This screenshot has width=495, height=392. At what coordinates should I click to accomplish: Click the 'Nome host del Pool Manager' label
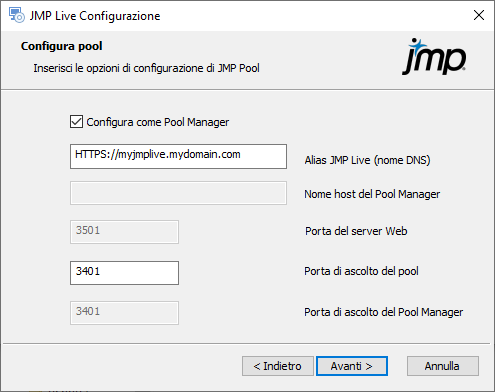(x=372, y=194)
